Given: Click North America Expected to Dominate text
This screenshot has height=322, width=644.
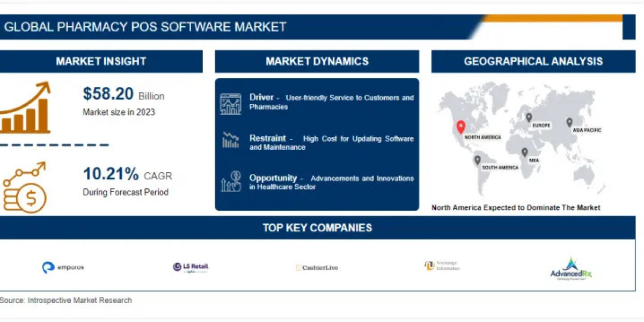Looking at the screenshot, I should 517,207.
